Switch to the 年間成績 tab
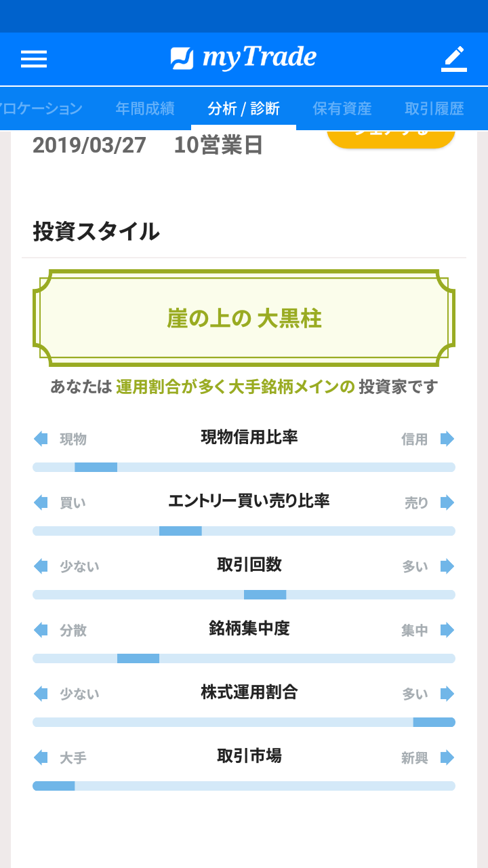The height and width of the screenshot is (868, 488). [145, 108]
